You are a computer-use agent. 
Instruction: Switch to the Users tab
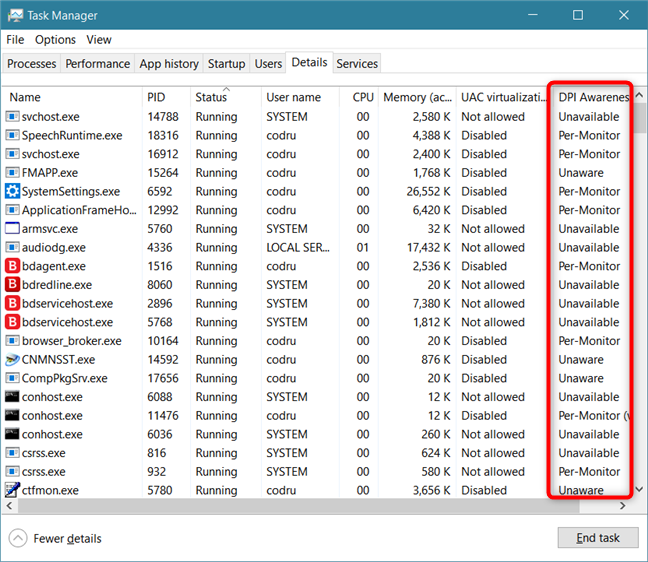268,64
